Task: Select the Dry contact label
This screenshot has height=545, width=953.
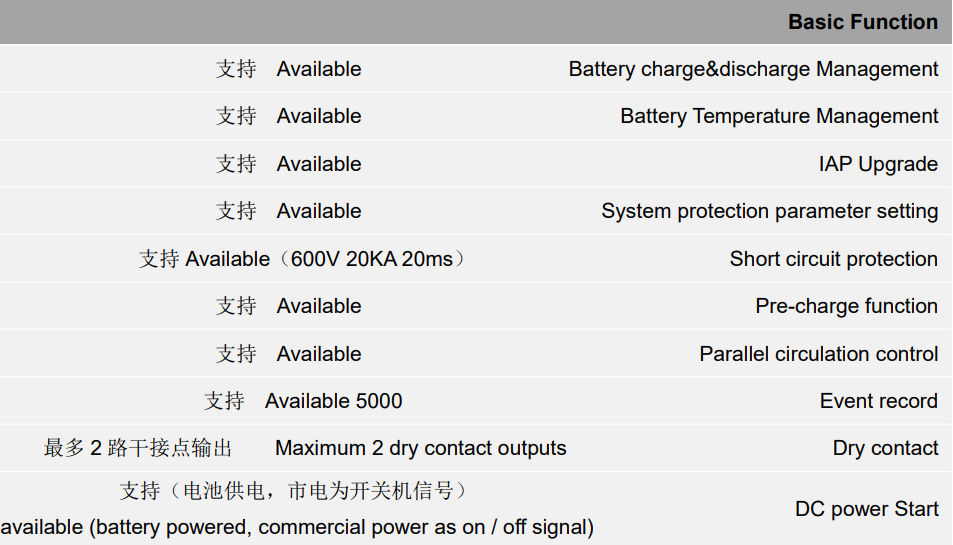Action: tap(886, 448)
